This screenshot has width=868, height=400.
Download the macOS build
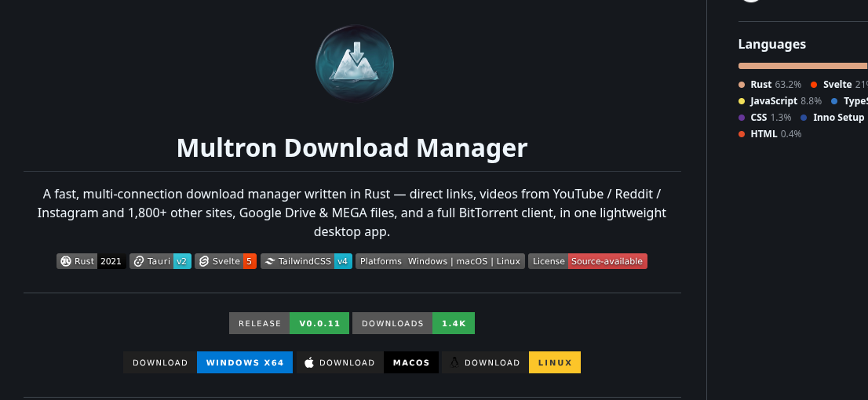pyautogui.click(x=367, y=362)
